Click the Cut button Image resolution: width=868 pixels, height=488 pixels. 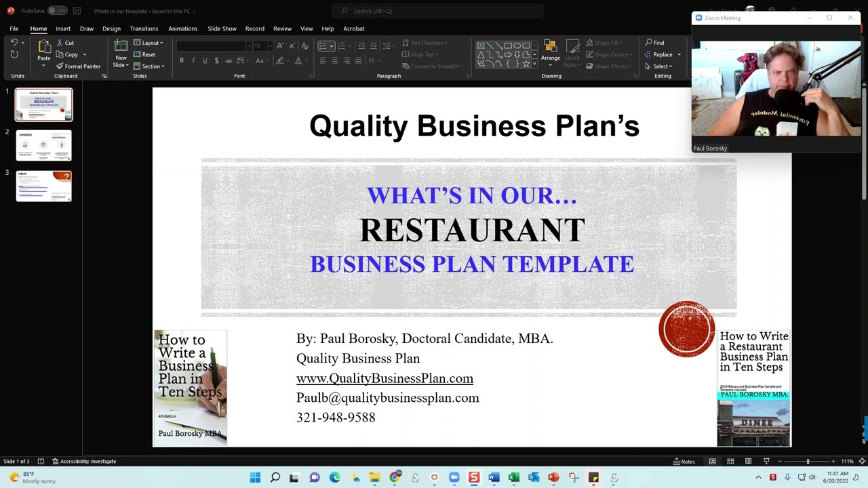64,43
